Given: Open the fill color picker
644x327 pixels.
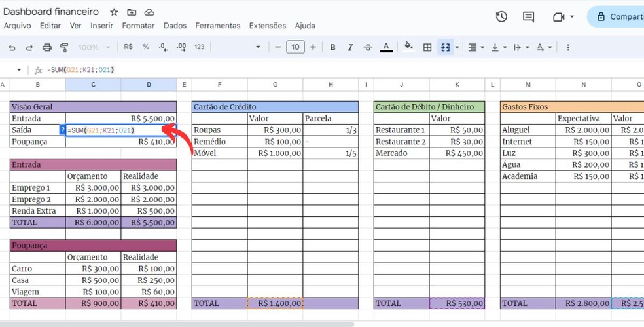Looking at the screenshot, I should pos(408,47).
